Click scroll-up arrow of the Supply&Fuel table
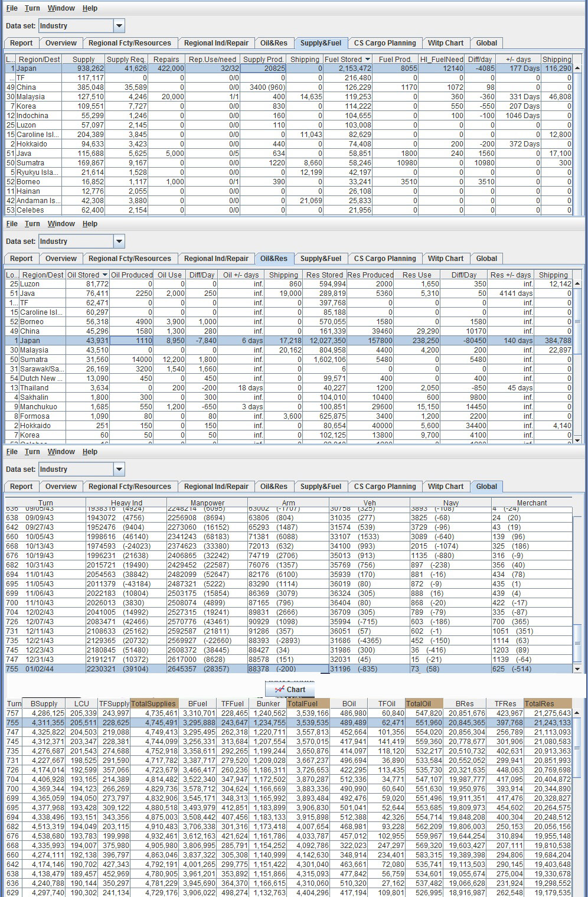The image size is (588, 897). (x=577, y=69)
